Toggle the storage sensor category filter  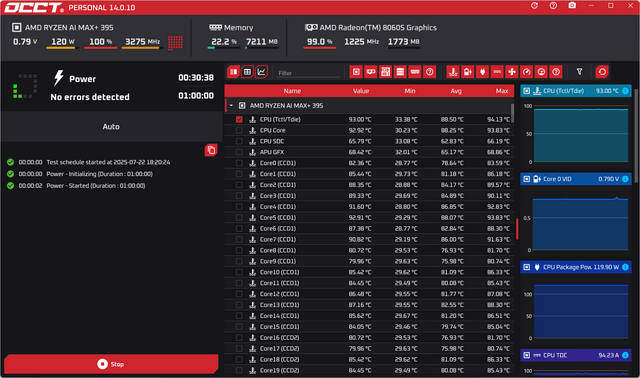[400, 72]
